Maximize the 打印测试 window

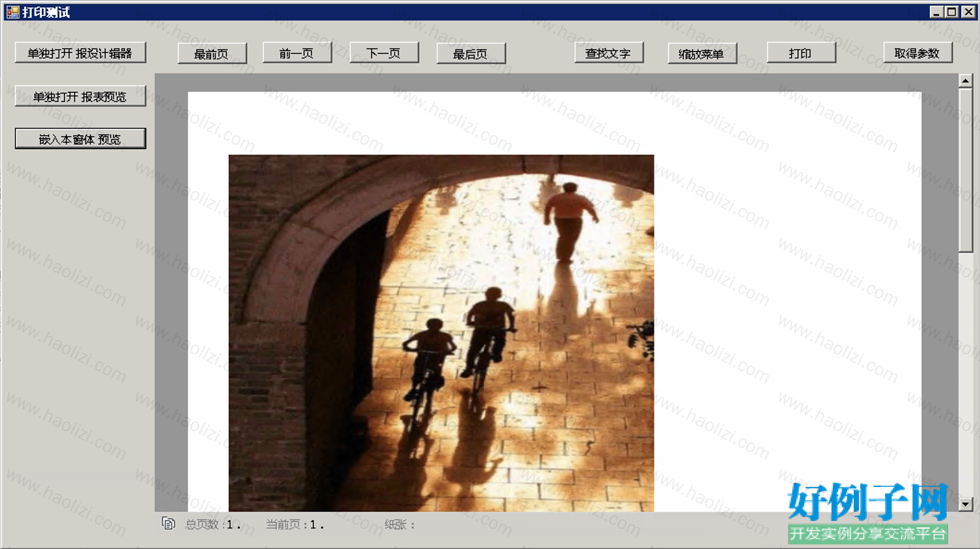(x=952, y=12)
